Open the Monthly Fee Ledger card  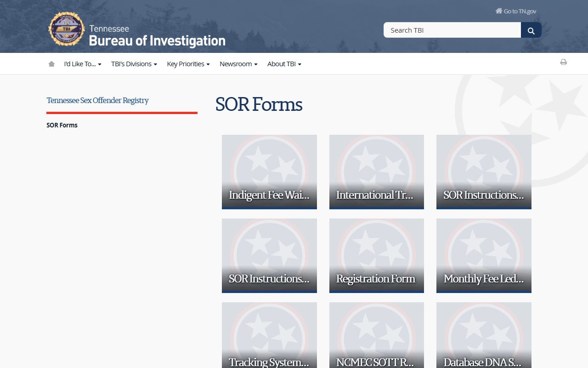click(484, 256)
